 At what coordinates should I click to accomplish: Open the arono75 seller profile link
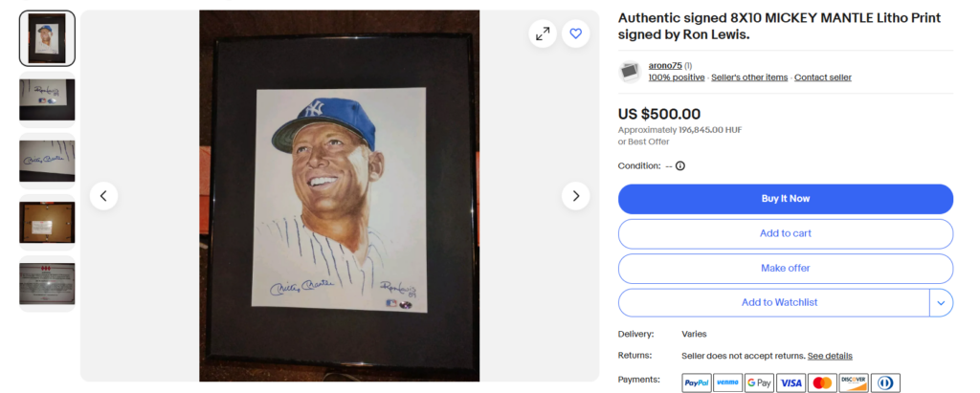[x=665, y=66]
